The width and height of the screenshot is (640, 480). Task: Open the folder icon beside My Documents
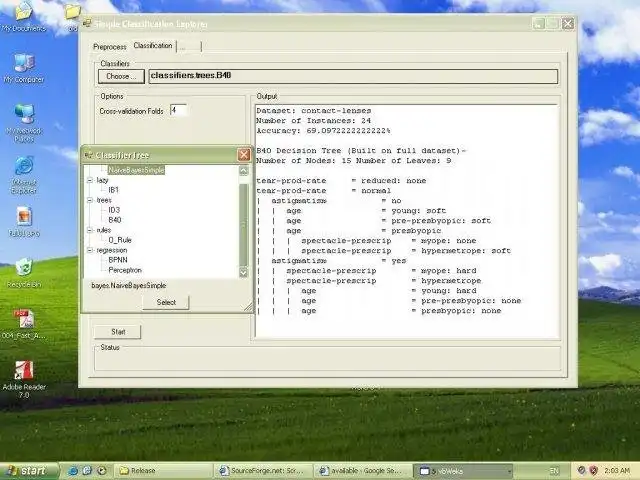click(72, 16)
